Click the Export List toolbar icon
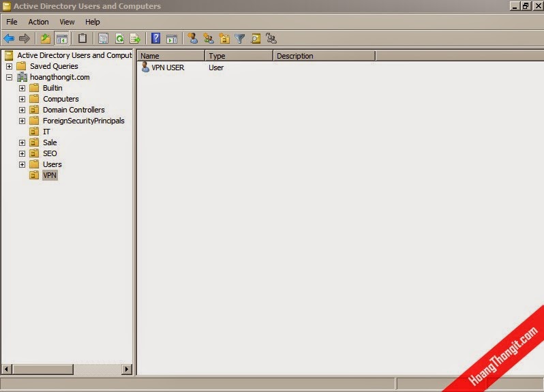544x392 pixels. pyautogui.click(x=135, y=38)
